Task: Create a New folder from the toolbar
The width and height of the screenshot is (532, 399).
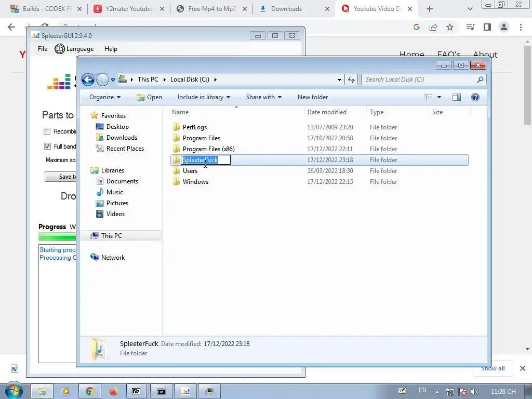Action: (x=312, y=97)
